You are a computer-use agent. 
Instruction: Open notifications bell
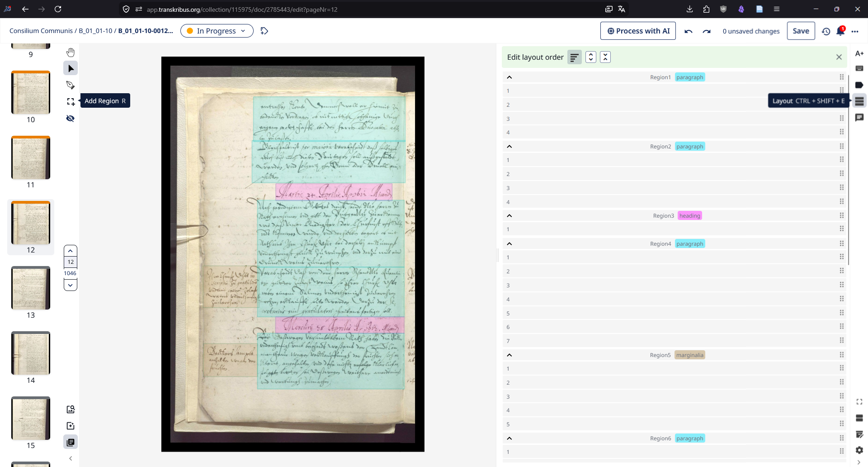[x=840, y=31]
